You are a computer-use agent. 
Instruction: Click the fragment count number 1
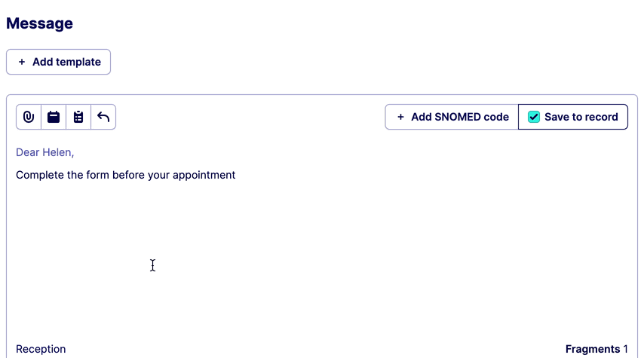pos(625,349)
